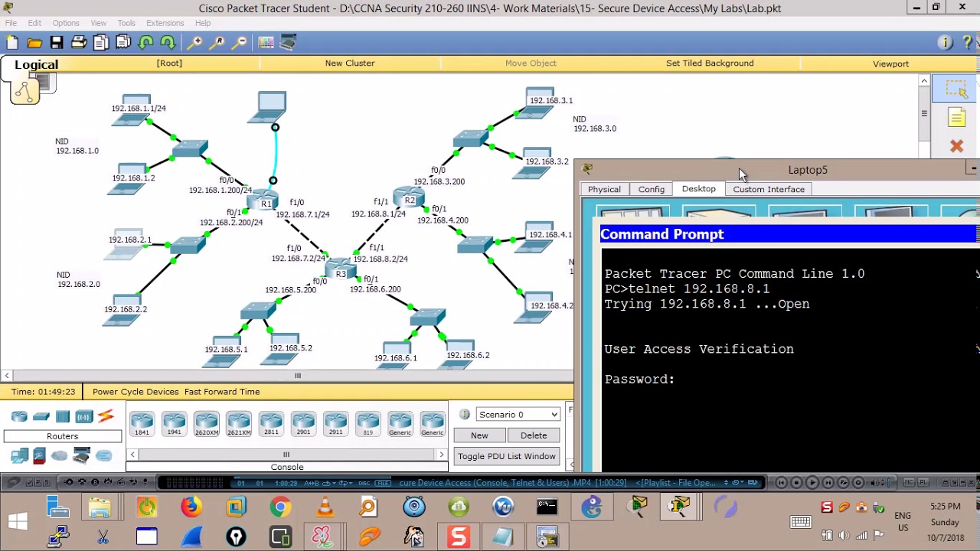Select the Desktop tab in Laptop5 window

click(698, 188)
